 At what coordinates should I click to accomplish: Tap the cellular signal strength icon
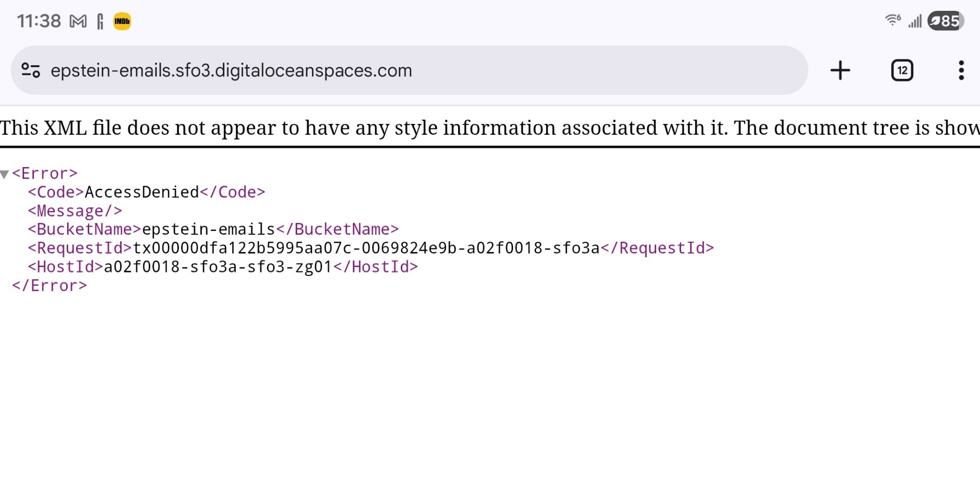(x=915, y=22)
